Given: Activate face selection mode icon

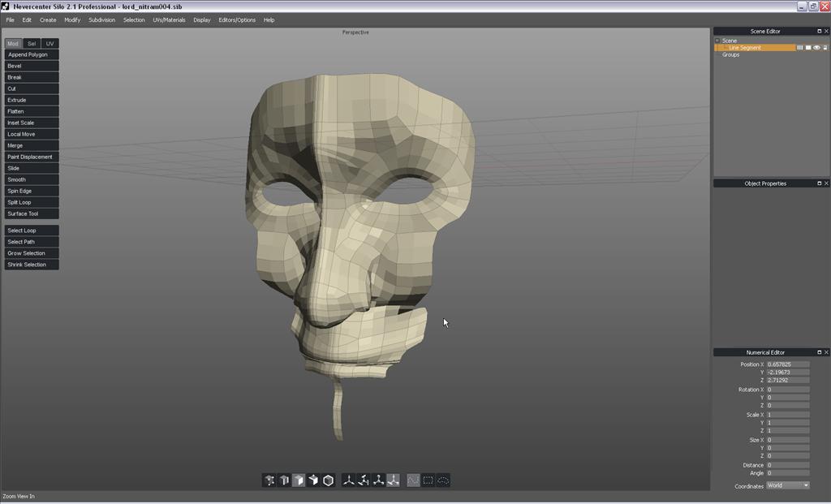Looking at the screenshot, I should coord(299,480).
